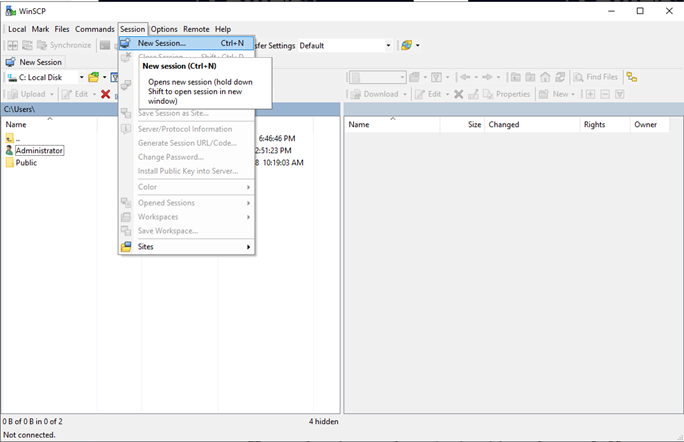The width and height of the screenshot is (684, 442).
Task: Click the Color submenu entry
Action: 187,187
